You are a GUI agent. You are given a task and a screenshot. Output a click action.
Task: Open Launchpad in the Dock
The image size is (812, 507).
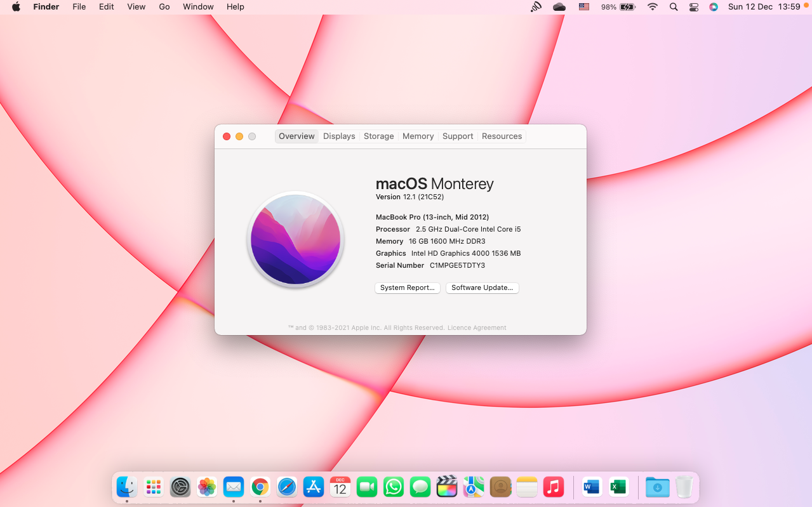point(154,487)
